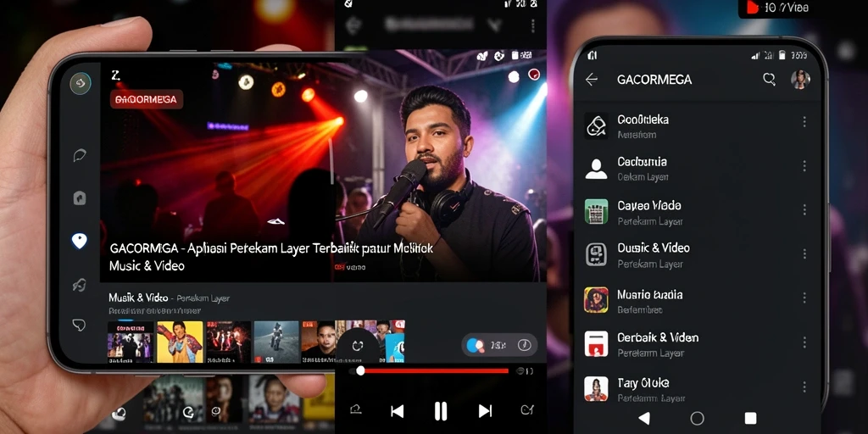Image resolution: width=868 pixels, height=434 pixels.
Task: Click the 'Musik & Video' section heading
Action: 138,298
